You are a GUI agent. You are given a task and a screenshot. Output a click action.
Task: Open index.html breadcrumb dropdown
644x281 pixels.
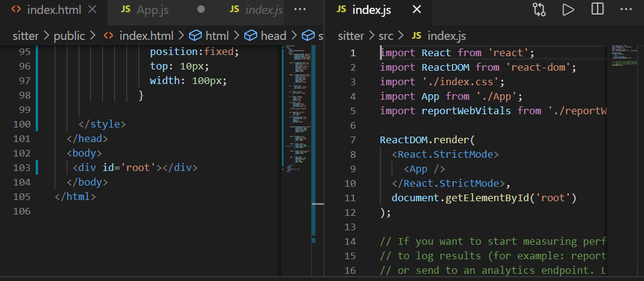146,36
